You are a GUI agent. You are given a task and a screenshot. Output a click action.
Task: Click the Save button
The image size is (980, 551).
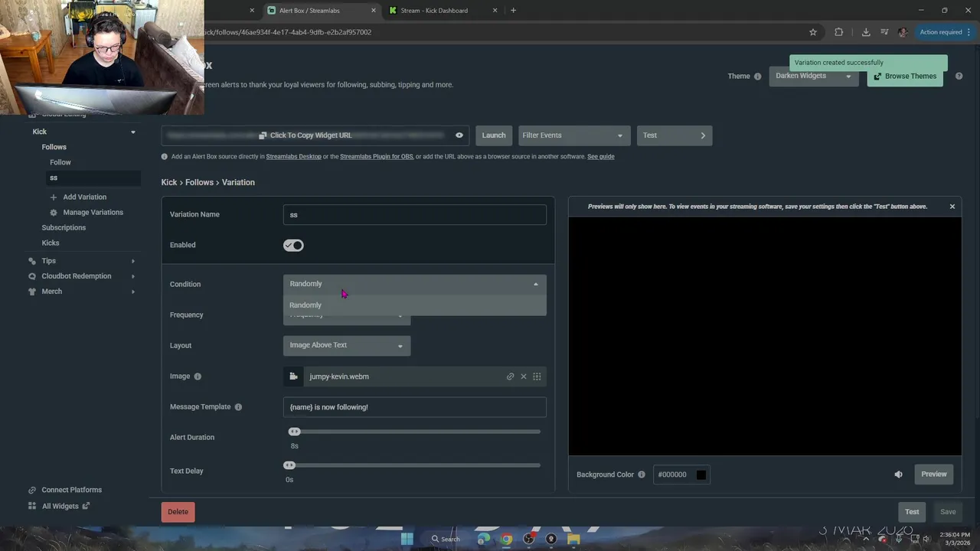tap(948, 512)
